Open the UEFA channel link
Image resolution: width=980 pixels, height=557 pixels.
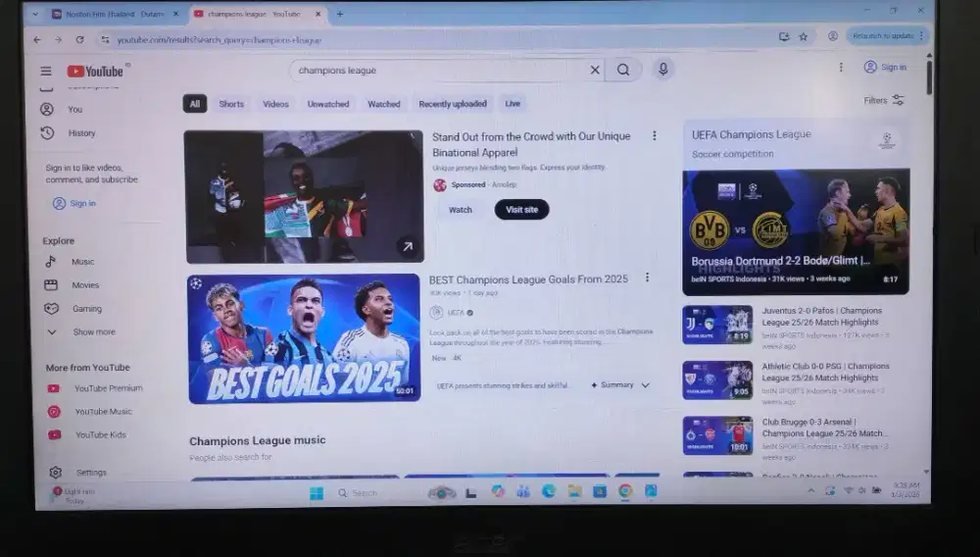[x=456, y=313]
